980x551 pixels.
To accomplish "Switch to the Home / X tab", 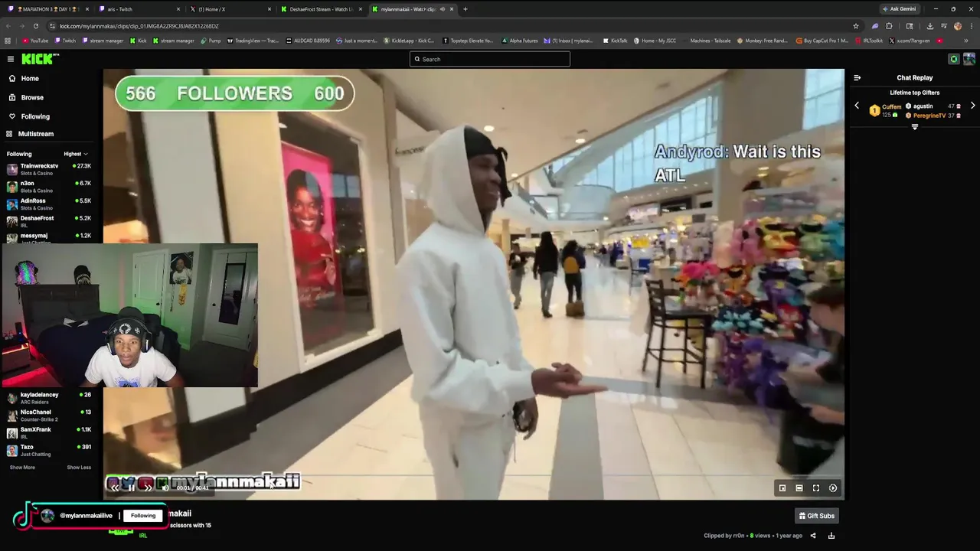I will pyautogui.click(x=230, y=9).
